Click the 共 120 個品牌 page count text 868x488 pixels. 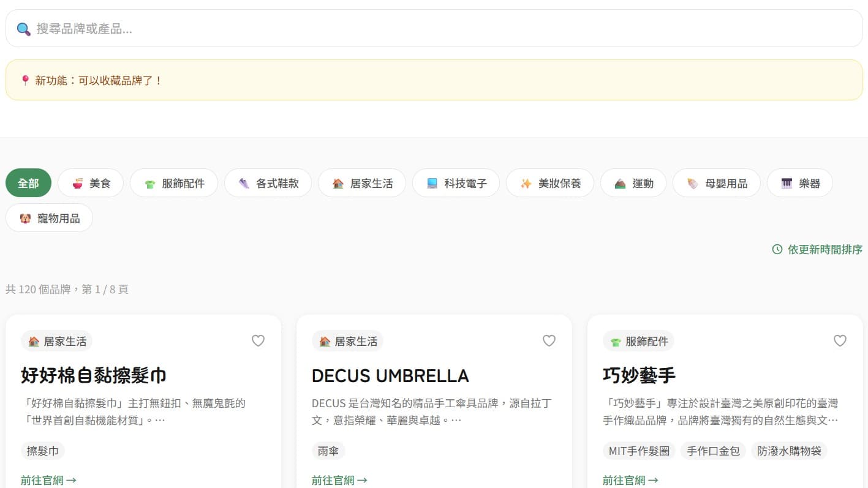tap(67, 289)
